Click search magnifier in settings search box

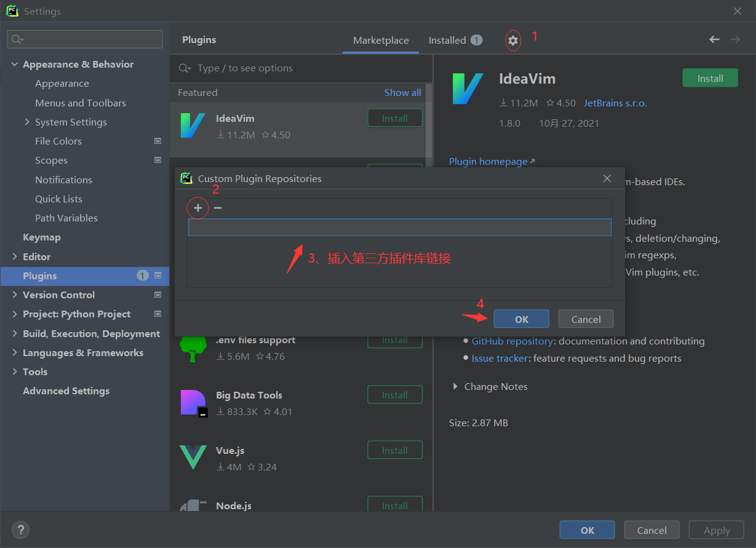point(17,39)
